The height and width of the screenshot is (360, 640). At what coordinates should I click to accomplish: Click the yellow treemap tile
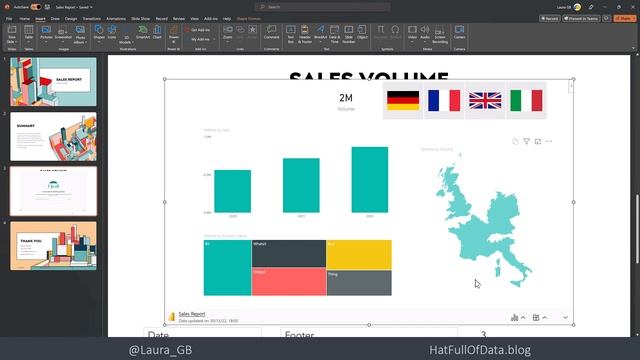click(359, 254)
